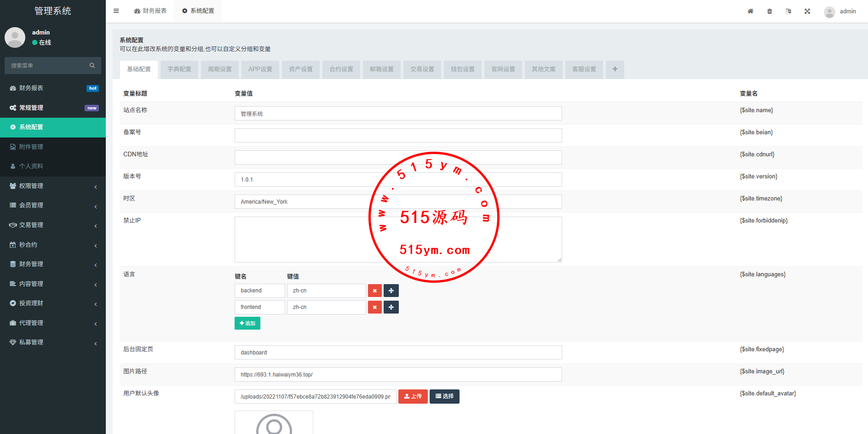Click move handle for frontend row

point(391,307)
